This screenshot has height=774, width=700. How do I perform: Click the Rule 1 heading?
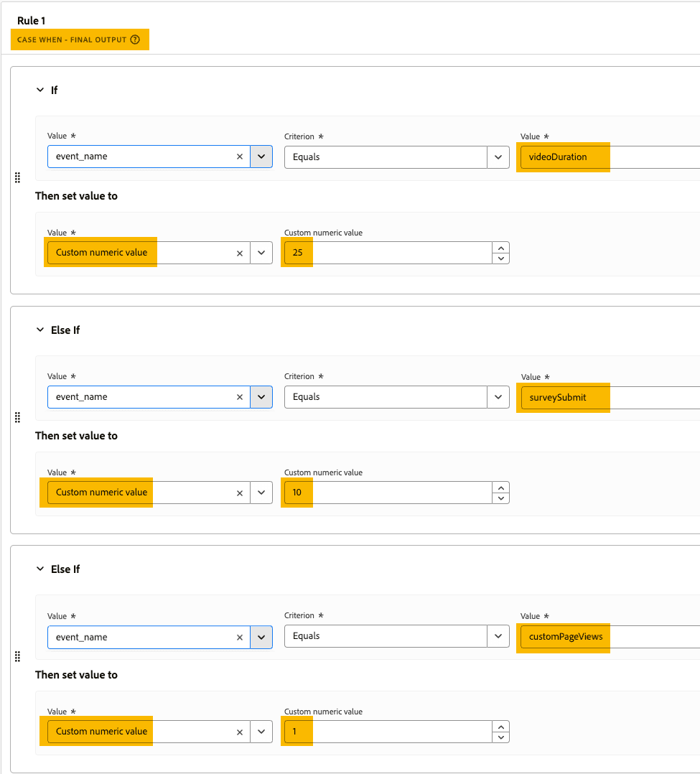click(31, 20)
